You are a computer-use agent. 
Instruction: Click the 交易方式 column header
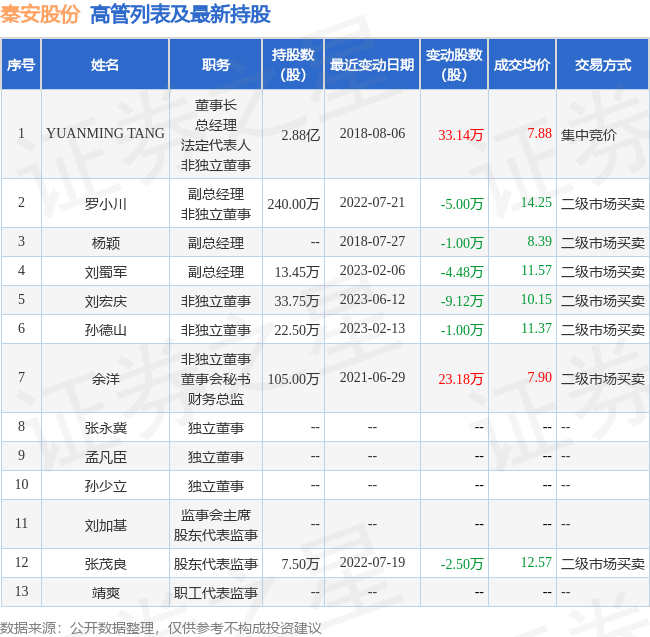603,65
